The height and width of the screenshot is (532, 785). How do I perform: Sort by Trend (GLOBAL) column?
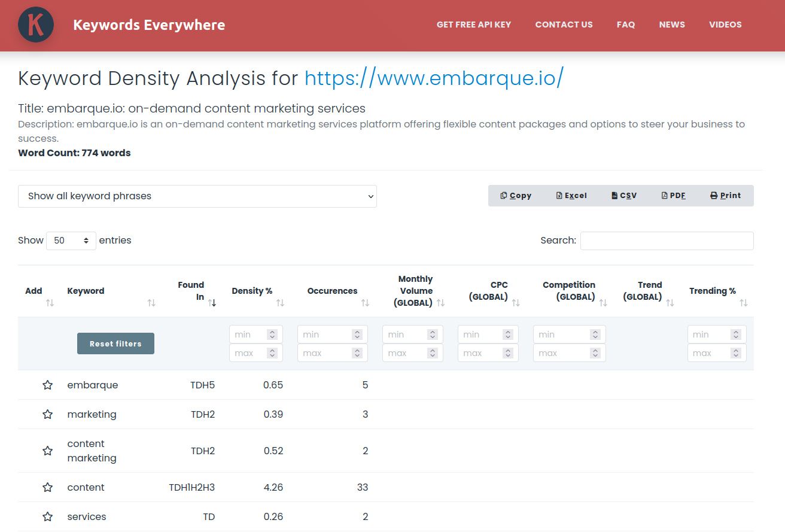point(670,303)
